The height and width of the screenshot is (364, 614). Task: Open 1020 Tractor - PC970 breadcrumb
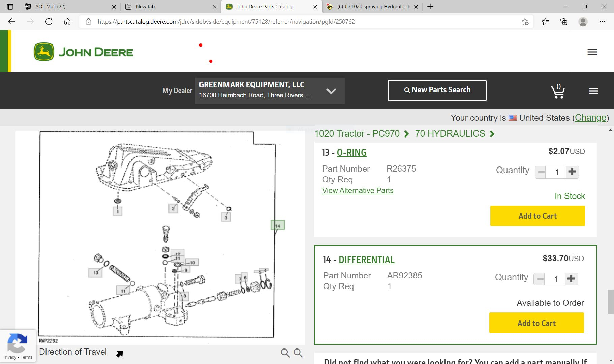[x=357, y=134]
